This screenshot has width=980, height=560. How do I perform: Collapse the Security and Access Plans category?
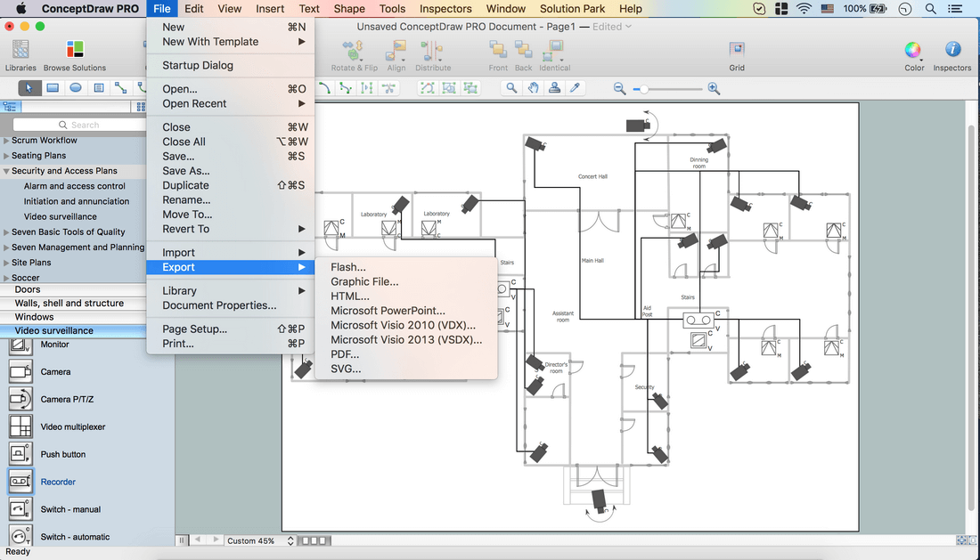[7, 171]
